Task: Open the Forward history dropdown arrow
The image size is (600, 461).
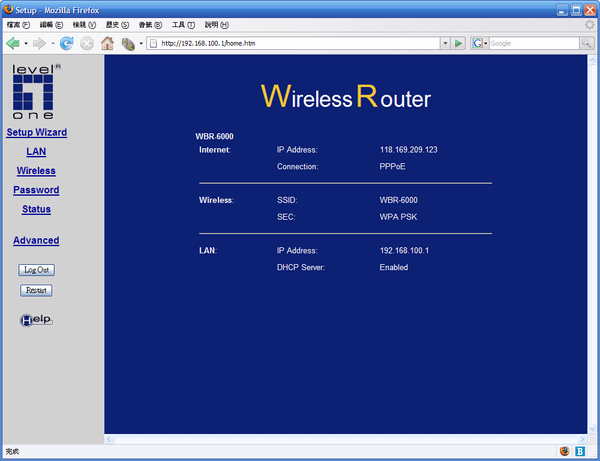Action: click(53, 44)
